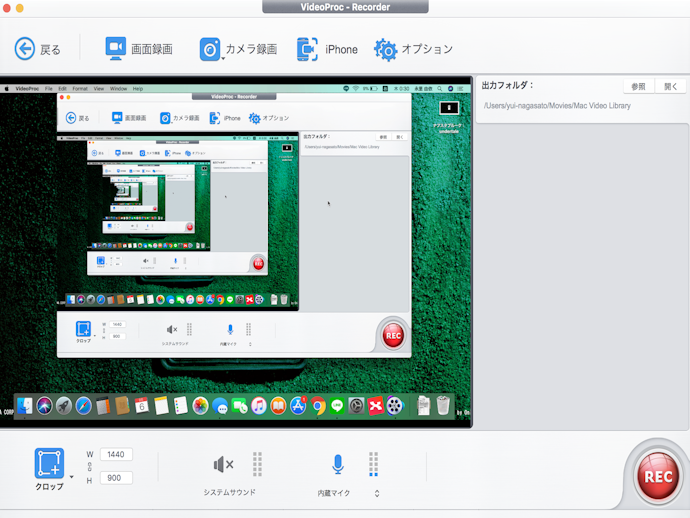Toggle the 内蔵マイク microphone icon
This screenshot has width=690, height=518.
tap(338, 465)
